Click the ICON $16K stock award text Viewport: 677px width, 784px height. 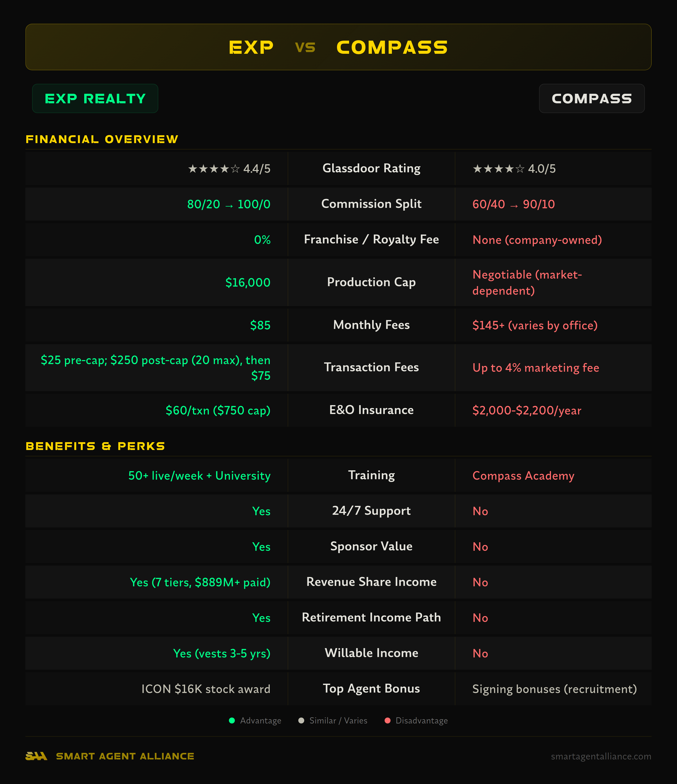(x=206, y=689)
